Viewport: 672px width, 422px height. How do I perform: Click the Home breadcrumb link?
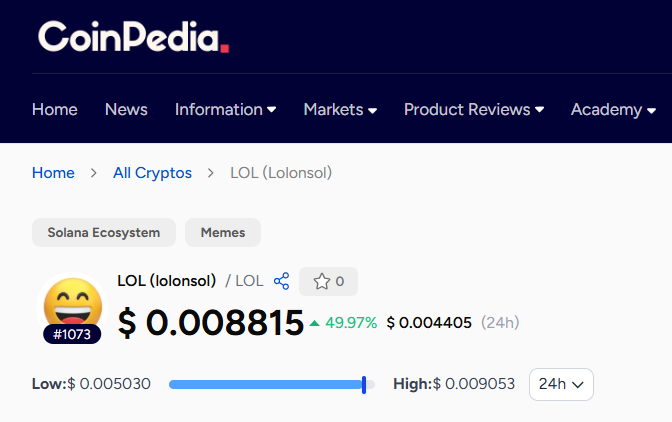point(53,173)
